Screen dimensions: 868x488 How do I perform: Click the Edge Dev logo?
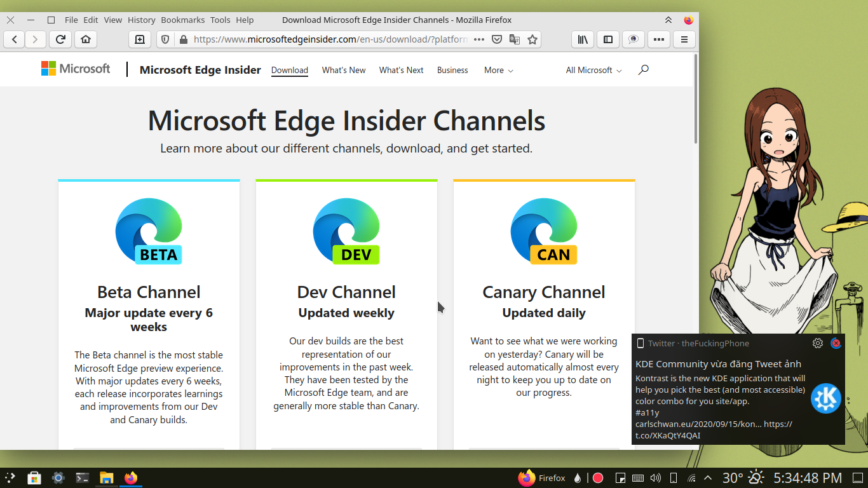[347, 231]
